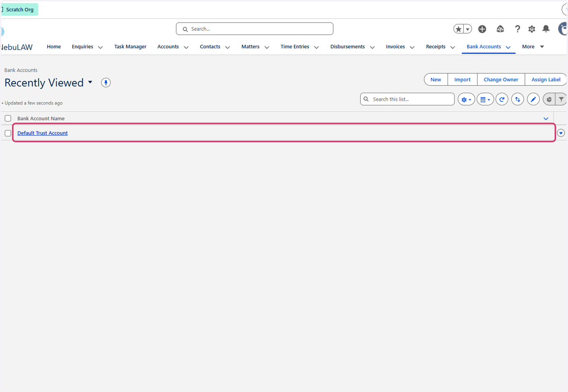This screenshot has height=392, width=568.
Task: Open Bank Account Name column menu chevron
Action: 546,119
